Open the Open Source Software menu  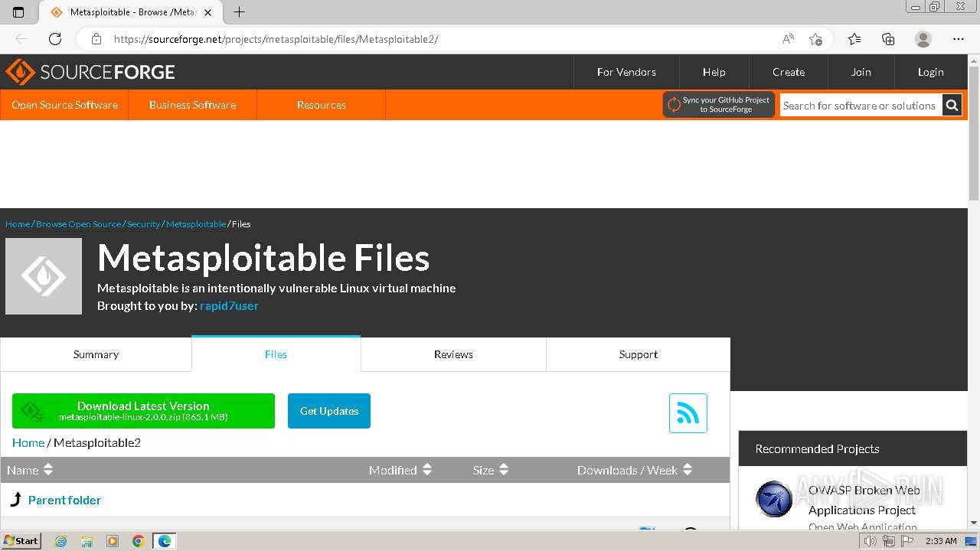pyautogui.click(x=64, y=105)
